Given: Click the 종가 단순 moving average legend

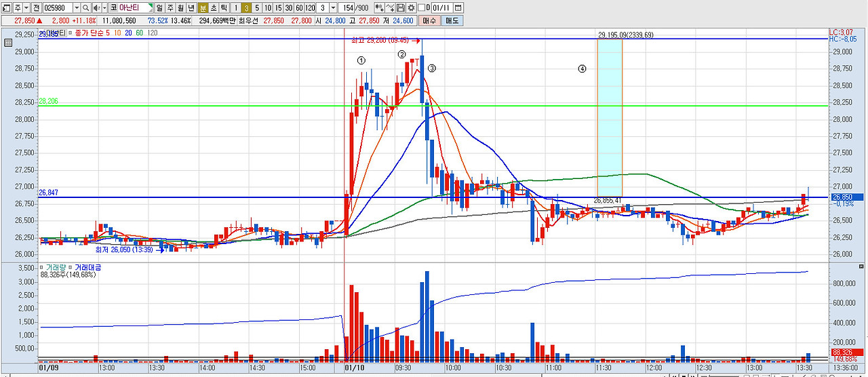Looking at the screenshot, I should [91, 33].
